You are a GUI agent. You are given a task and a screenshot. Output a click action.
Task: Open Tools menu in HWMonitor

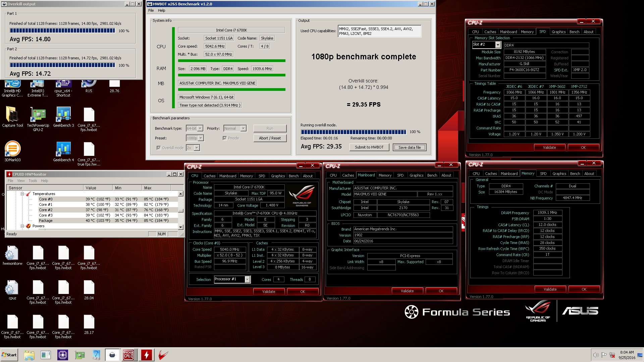tap(33, 181)
